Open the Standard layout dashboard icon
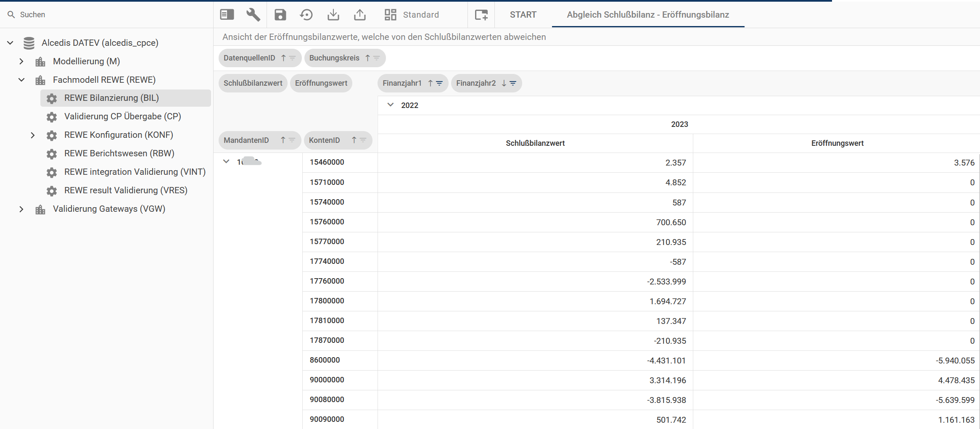Screen dimensions: 980x429 point(390,15)
